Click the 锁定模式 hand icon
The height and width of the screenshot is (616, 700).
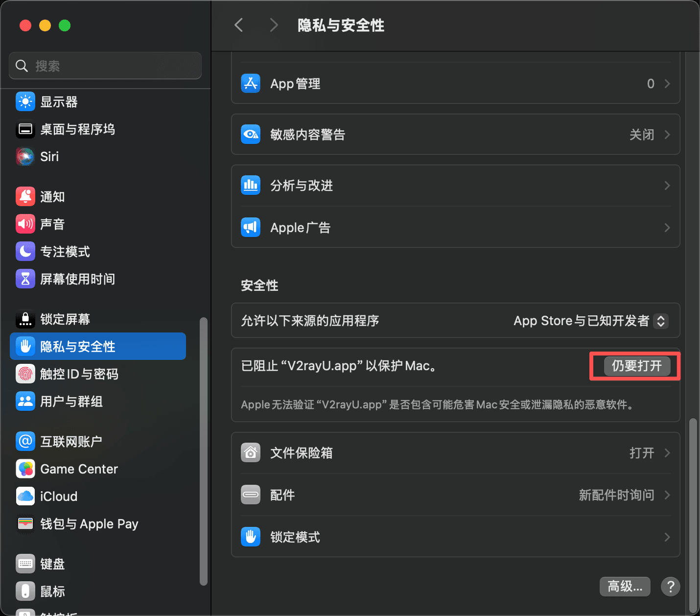point(251,537)
